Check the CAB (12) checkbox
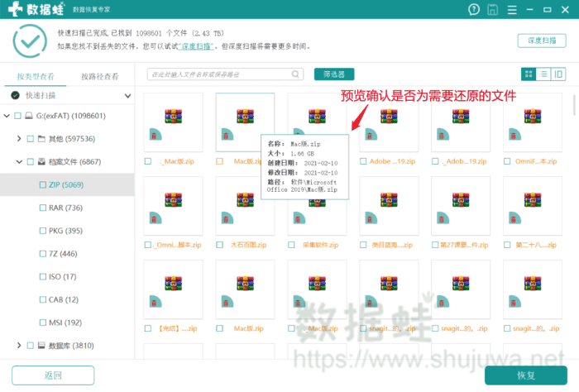This screenshot has height=392, width=579. tap(43, 299)
